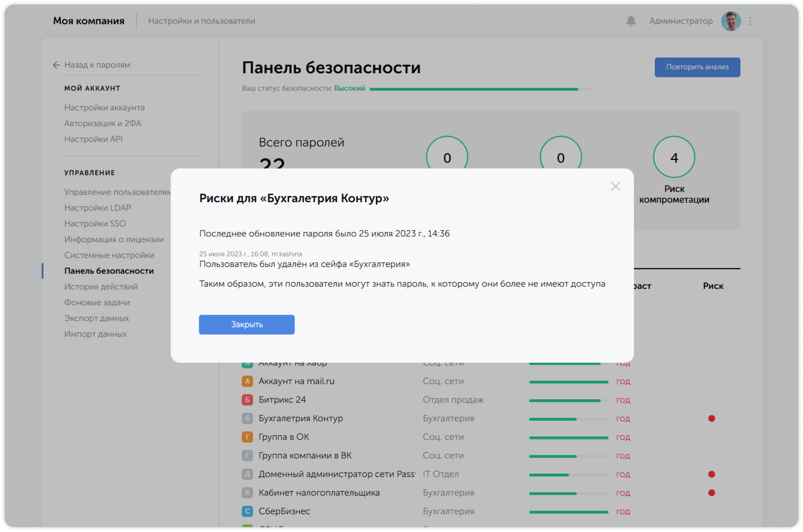Click the notification bell icon
803x532 pixels.
pyautogui.click(x=631, y=21)
